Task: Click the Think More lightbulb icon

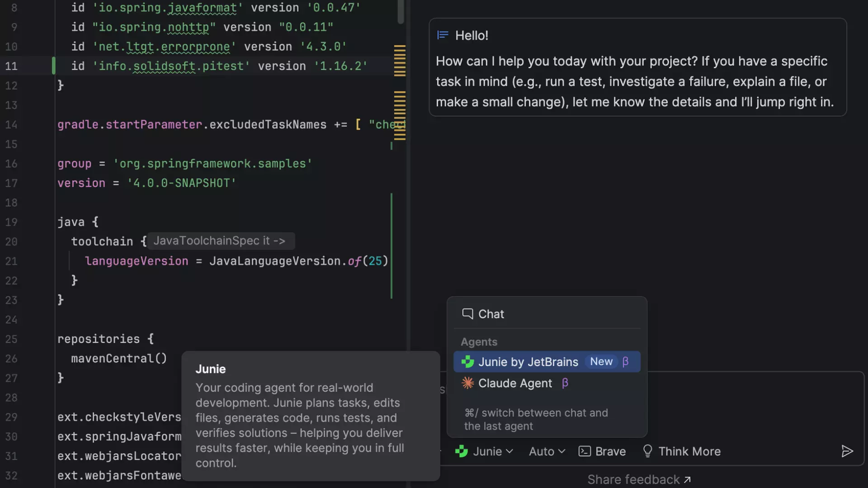Action: (648, 451)
